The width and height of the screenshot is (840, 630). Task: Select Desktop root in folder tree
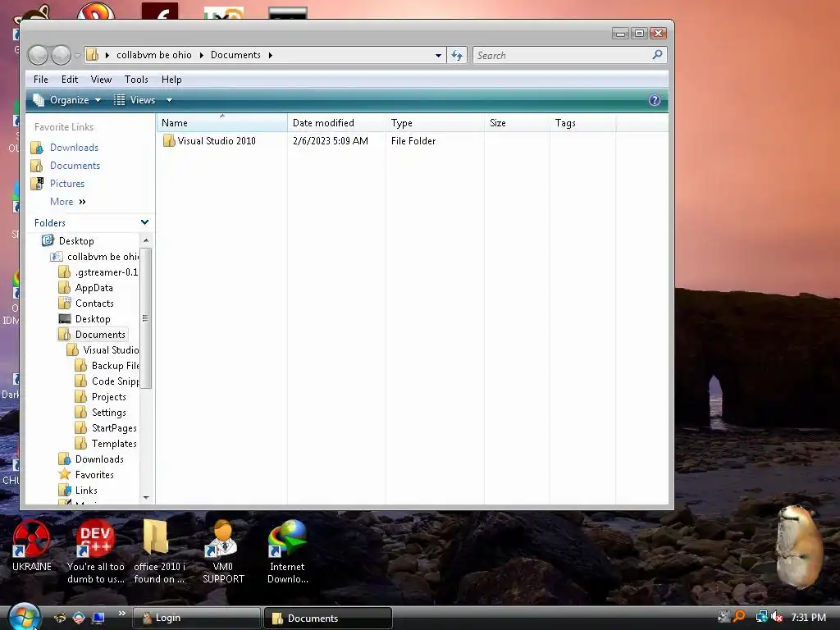(76, 241)
